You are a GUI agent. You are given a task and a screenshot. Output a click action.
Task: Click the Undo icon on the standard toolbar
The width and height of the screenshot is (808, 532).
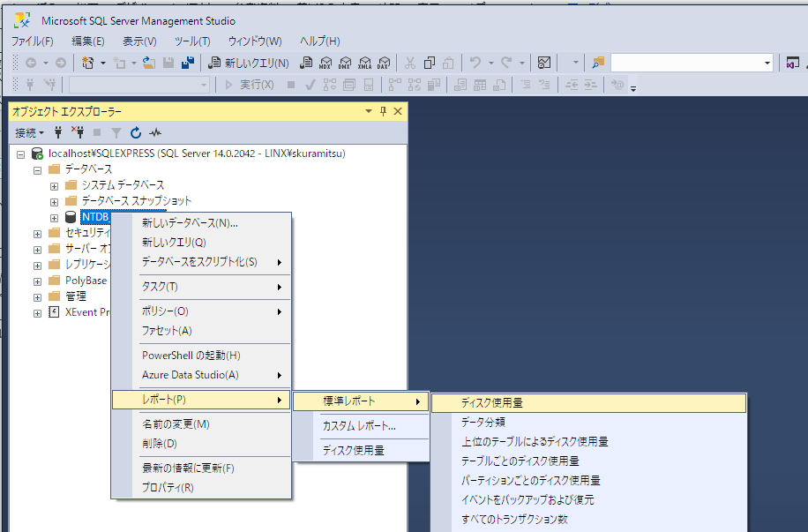pyautogui.click(x=476, y=62)
